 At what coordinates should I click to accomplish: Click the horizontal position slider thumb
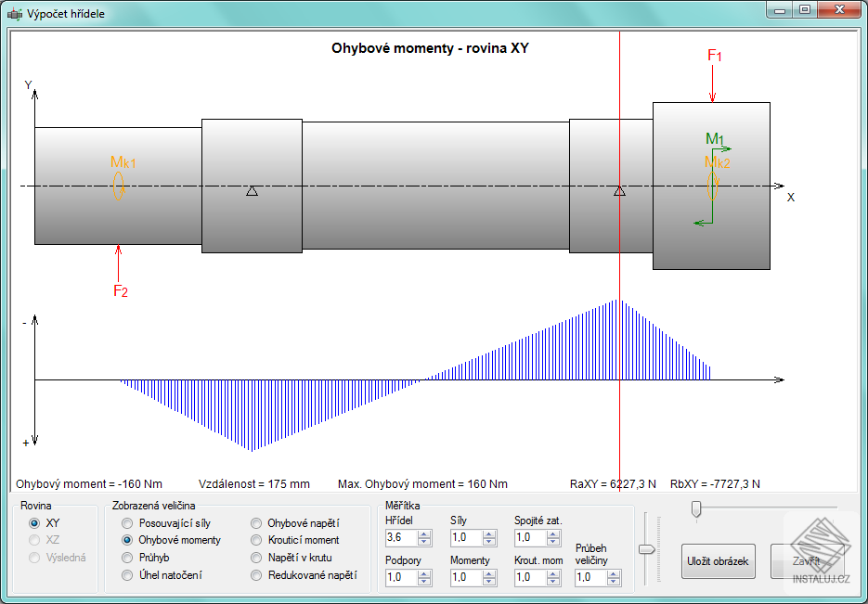[695, 508]
